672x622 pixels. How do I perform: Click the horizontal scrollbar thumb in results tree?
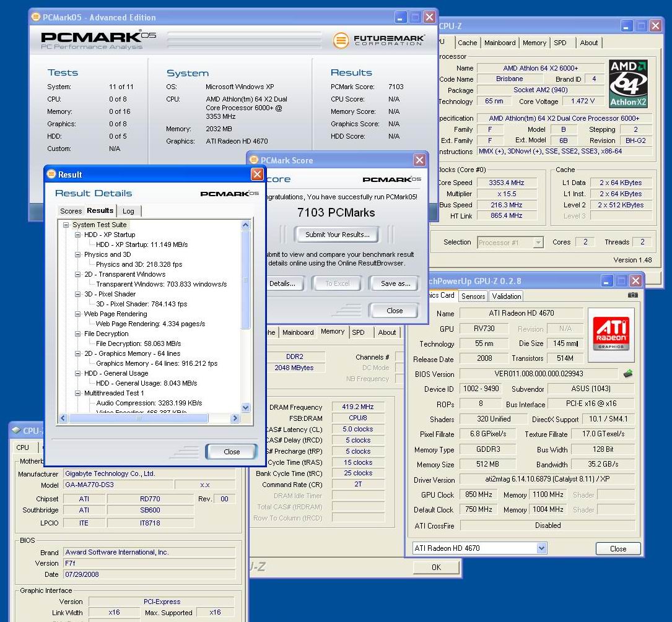coord(139,418)
